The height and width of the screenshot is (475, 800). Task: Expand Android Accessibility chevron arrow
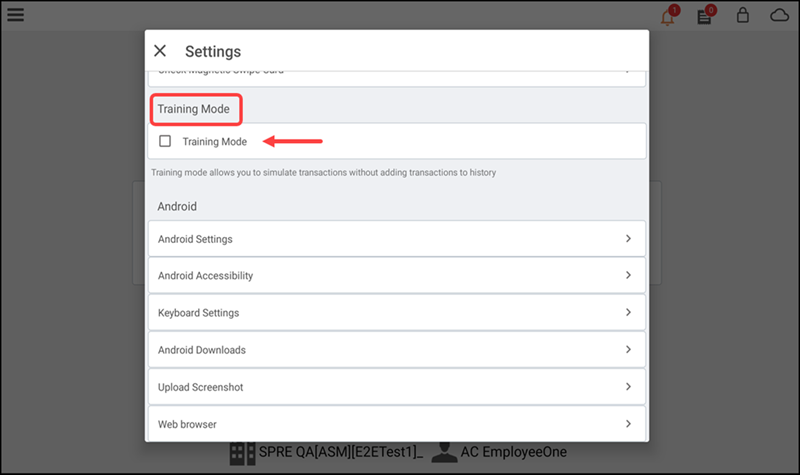(628, 275)
